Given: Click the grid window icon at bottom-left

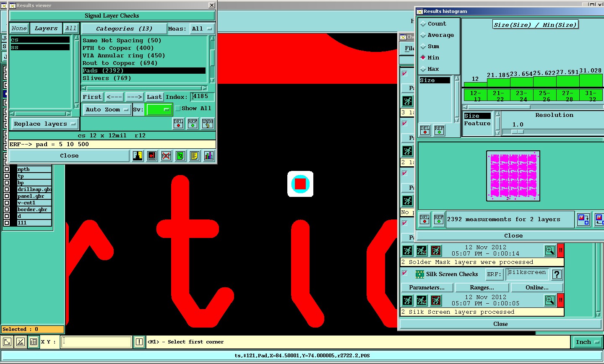Looking at the screenshot, I should point(34,342).
